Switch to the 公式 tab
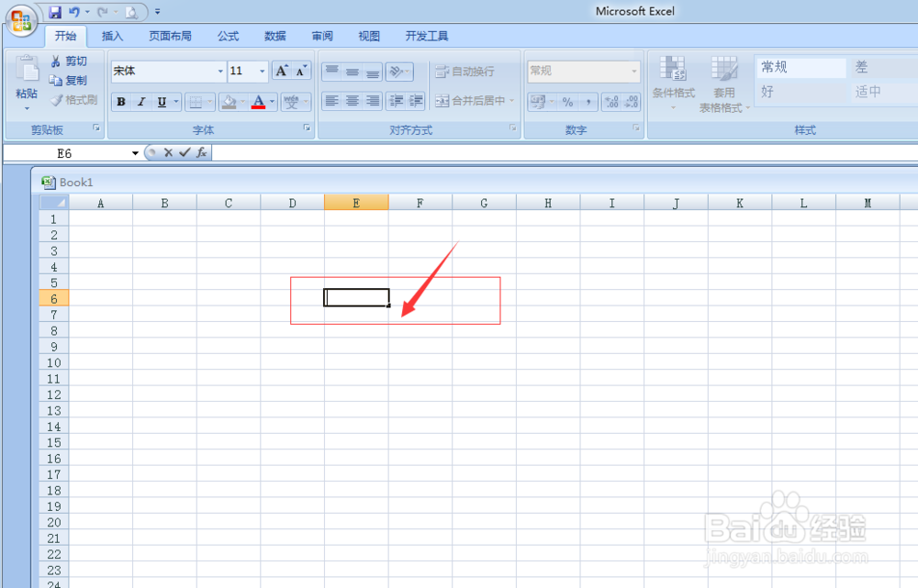Viewport: 918px width, 588px height. click(x=229, y=37)
